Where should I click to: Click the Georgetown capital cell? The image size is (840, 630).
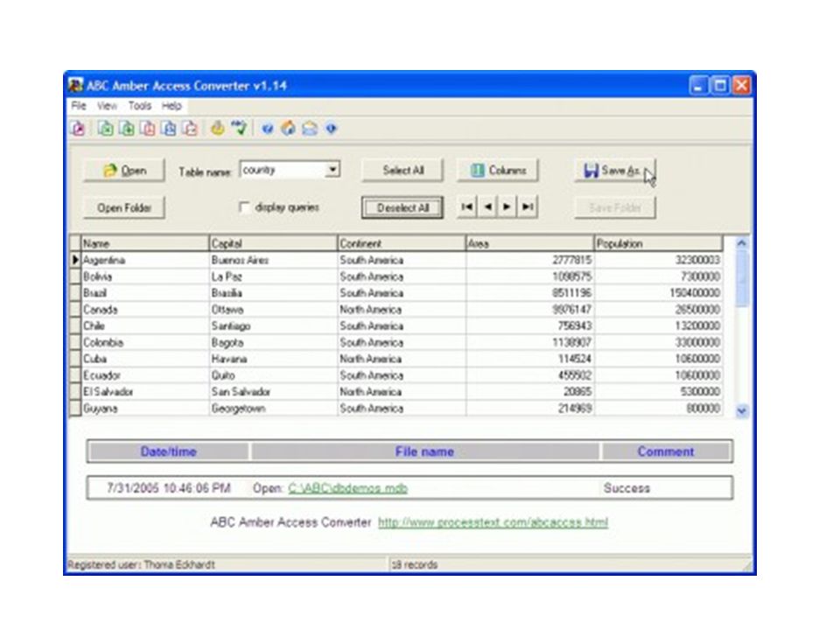point(273,409)
